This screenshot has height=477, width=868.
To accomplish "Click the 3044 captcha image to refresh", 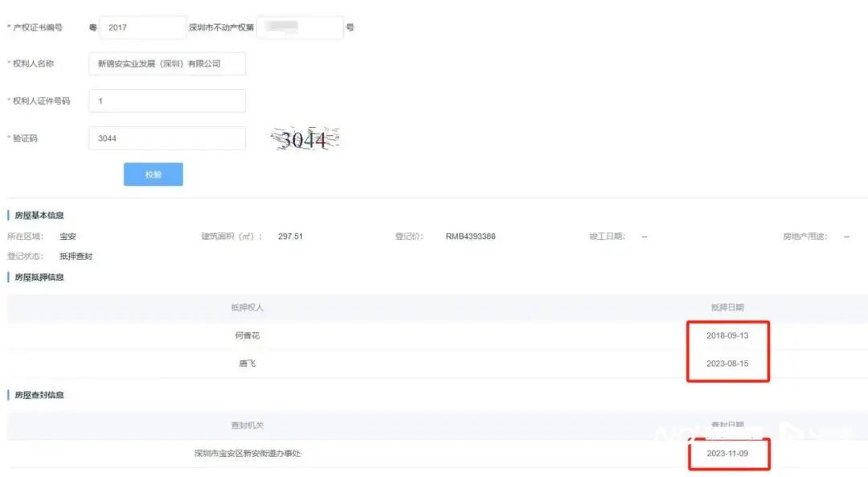I will pos(304,140).
